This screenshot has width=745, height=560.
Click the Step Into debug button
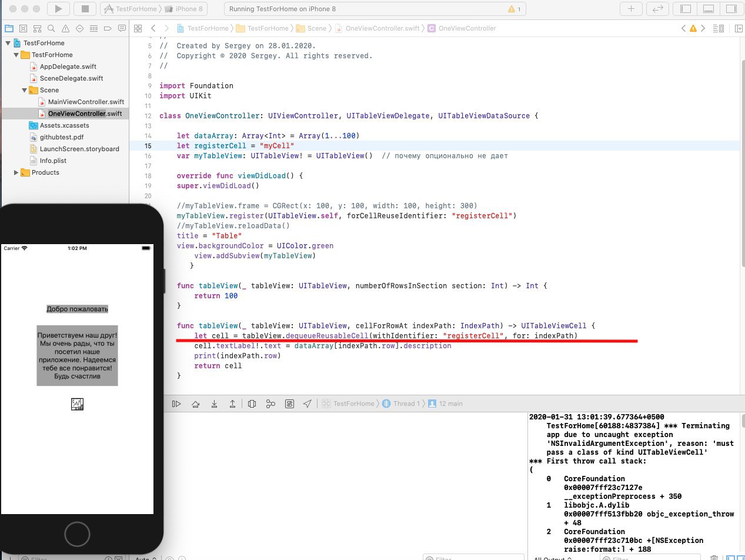tap(214, 404)
